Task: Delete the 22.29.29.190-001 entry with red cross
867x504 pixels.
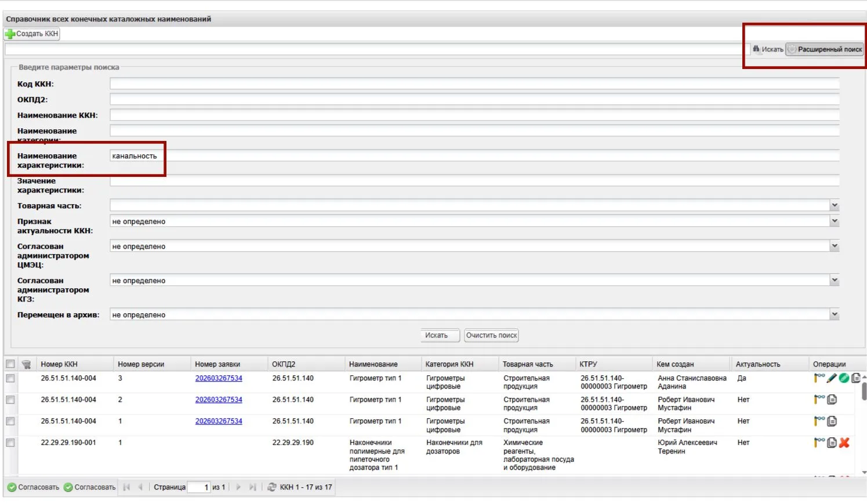Action: (844, 443)
